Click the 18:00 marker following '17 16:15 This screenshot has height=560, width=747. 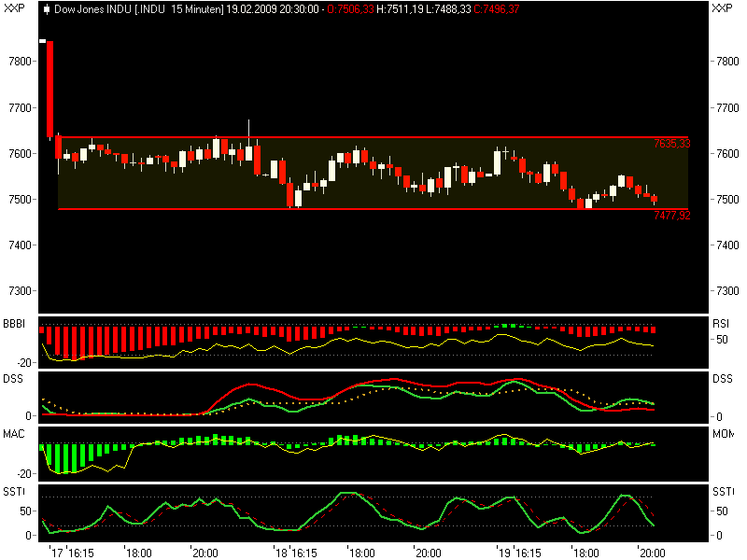138,553
